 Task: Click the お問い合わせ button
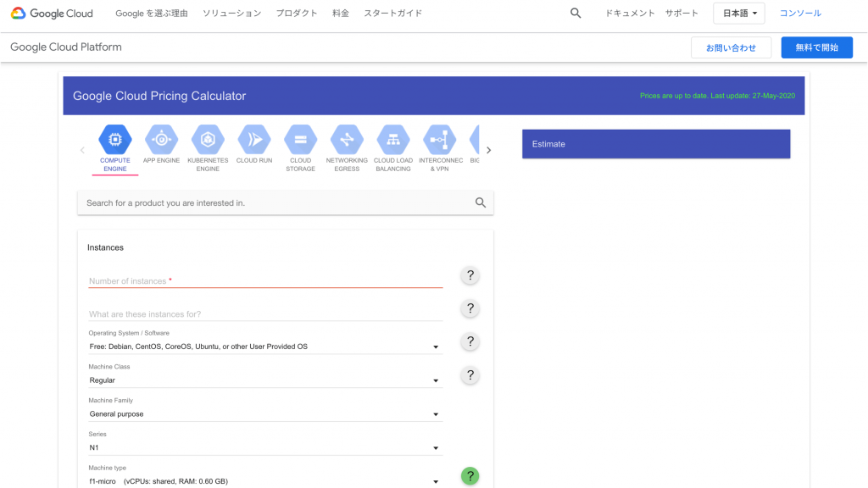click(731, 47)
